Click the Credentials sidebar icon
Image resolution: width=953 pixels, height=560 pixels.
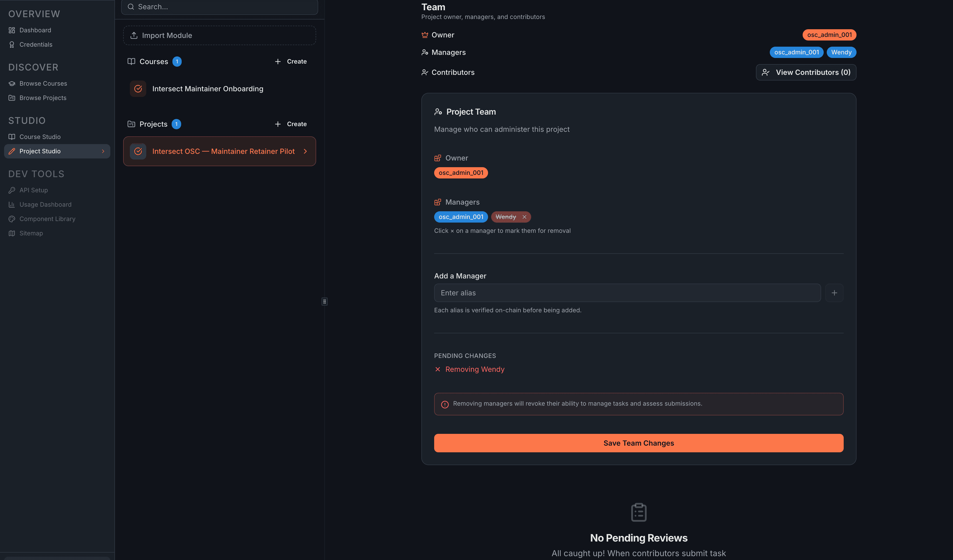[12, 44]
